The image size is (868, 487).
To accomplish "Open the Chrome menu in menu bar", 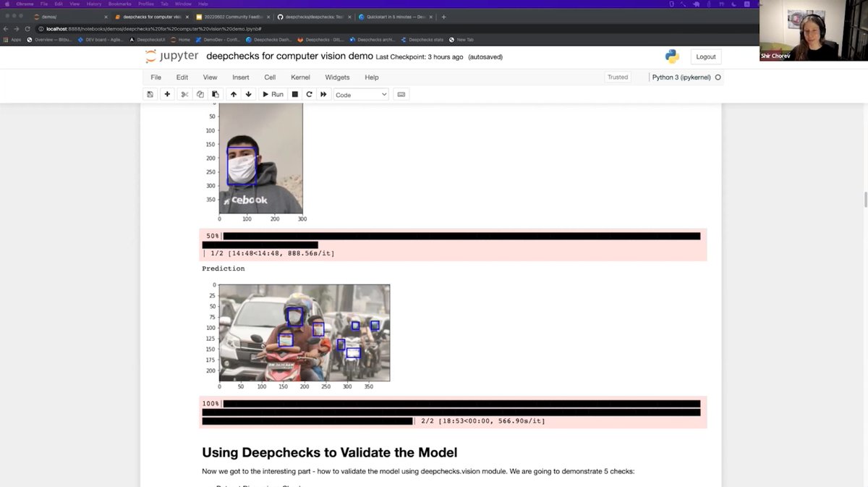I will point(25,4).
